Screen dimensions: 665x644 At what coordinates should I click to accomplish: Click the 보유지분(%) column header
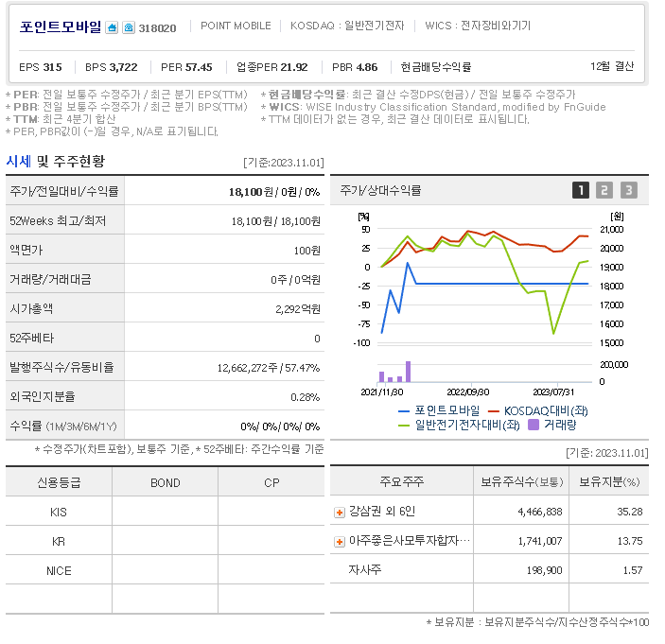pyautogui.click(x=609, y=481)
